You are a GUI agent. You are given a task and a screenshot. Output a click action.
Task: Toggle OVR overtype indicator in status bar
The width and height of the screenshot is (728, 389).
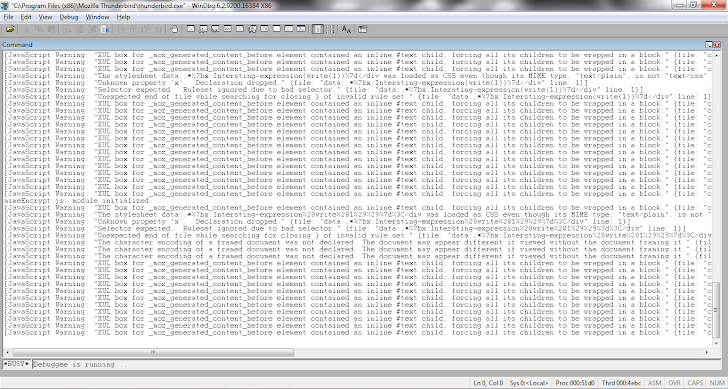(x=674, y=383)
